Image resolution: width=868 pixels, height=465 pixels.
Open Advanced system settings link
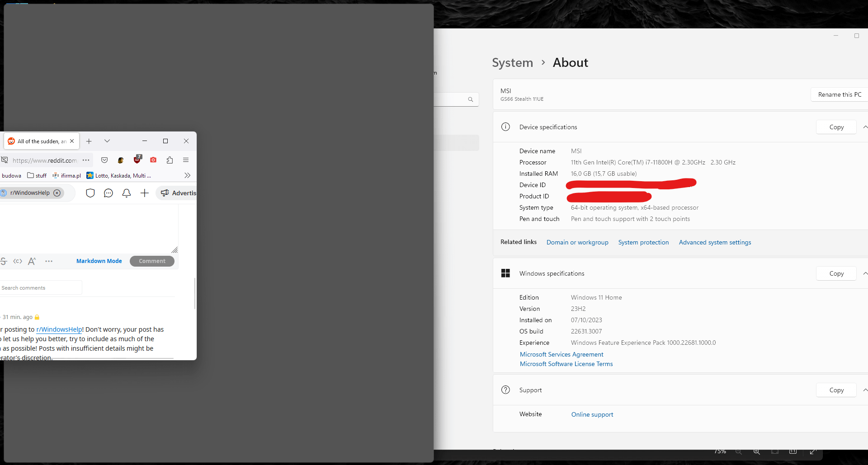(715, 242)
